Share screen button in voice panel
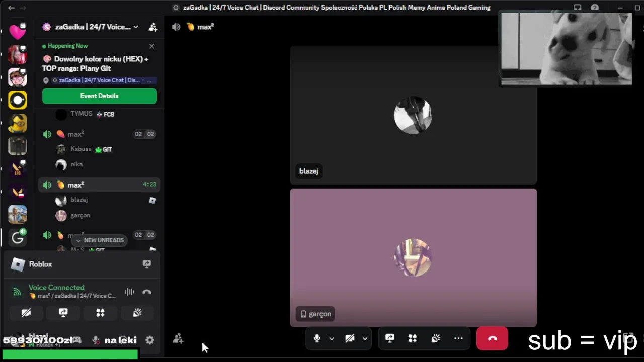644x362 pixels. coord(63,313)
